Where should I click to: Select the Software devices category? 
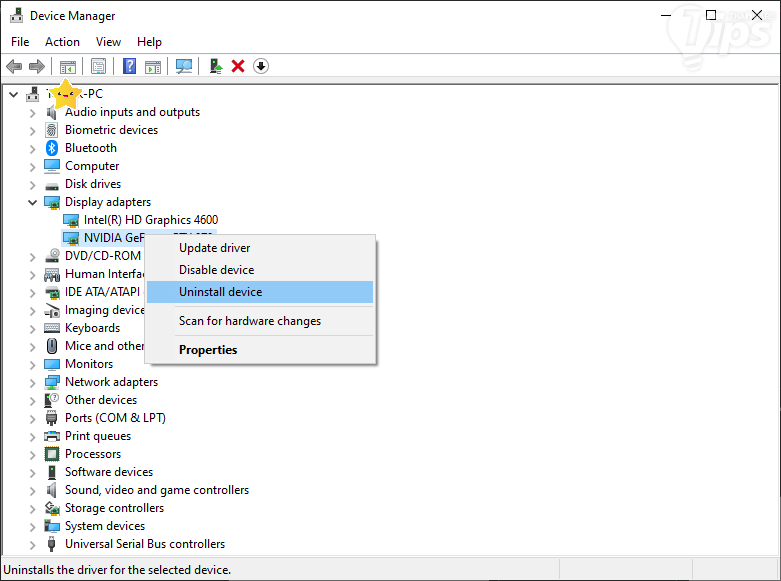coord(109,472)
